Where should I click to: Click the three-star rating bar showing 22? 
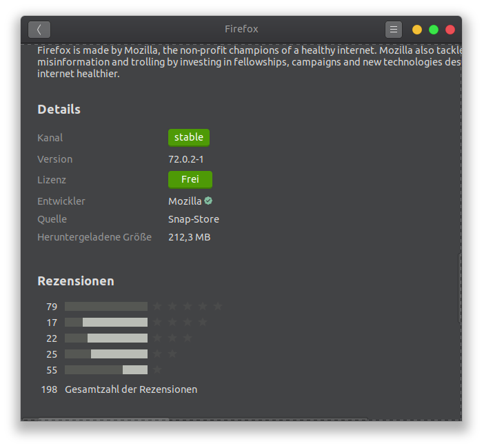pyautogui.click(x=106, y=338)
